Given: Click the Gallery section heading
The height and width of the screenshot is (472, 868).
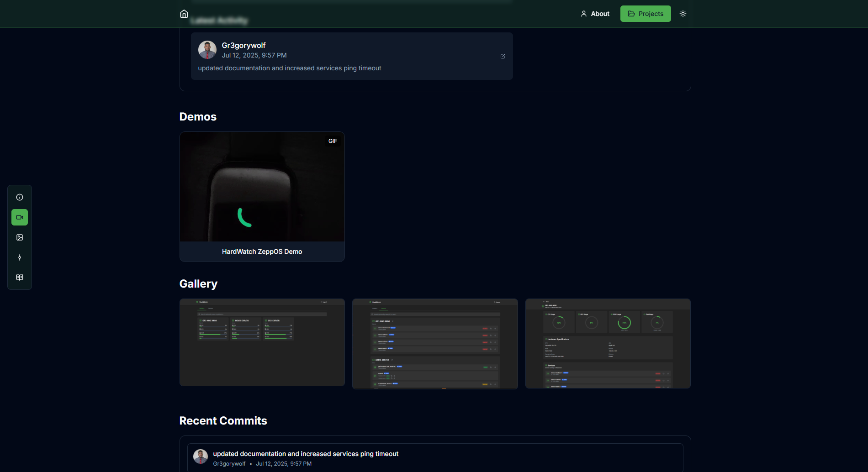Looking at the screenshot, I should (x=198, y=284).
